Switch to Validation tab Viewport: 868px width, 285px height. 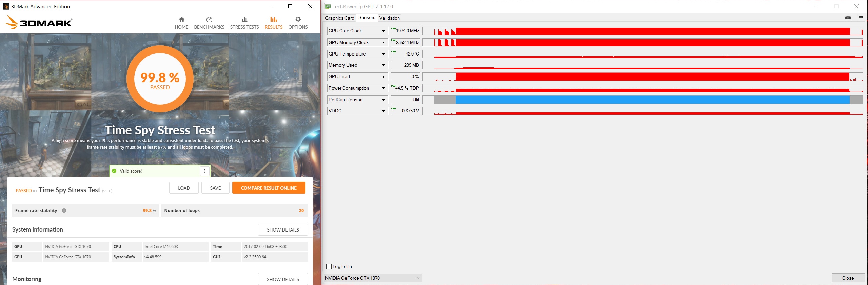click(389, 18)
